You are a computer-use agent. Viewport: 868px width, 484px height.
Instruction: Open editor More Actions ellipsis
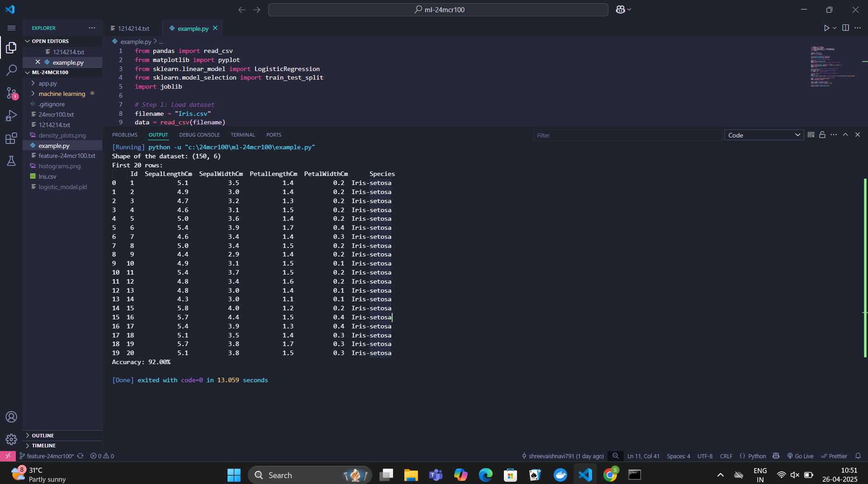[858, 28]
